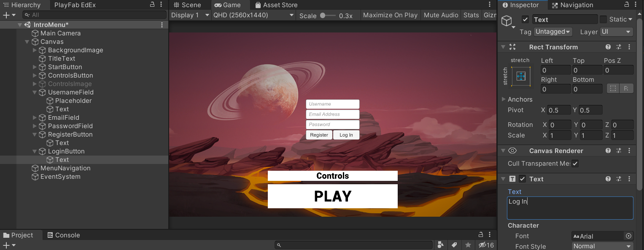The image size is (644, 250).
Task: Open Canvas Renderer help reference
Action: (608, 151)
